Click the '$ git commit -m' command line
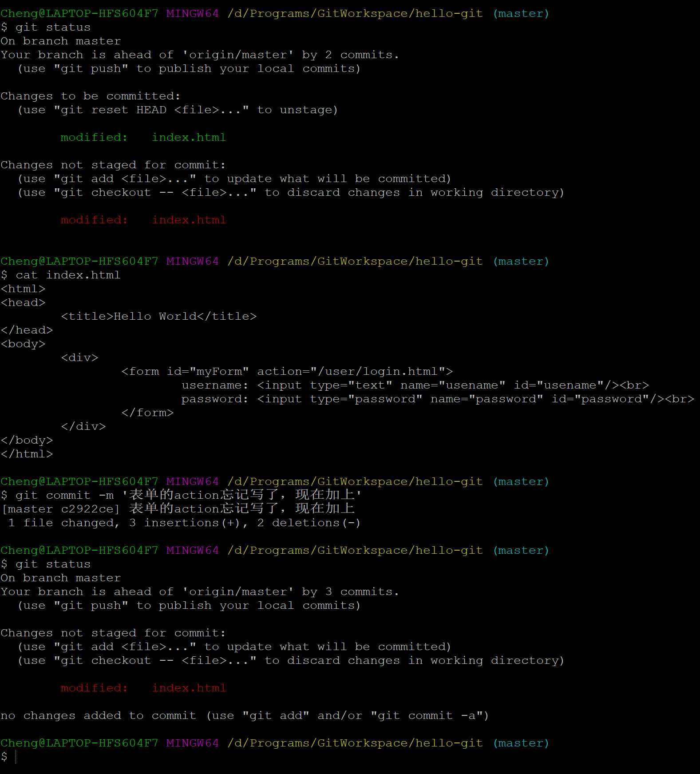The width and height of the screenshot is (700, 774). pyautogui.click(x=181, y=495)
